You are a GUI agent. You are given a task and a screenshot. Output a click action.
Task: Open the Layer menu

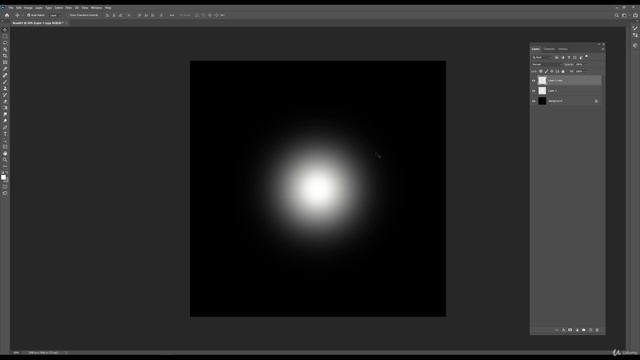point(39,8)
